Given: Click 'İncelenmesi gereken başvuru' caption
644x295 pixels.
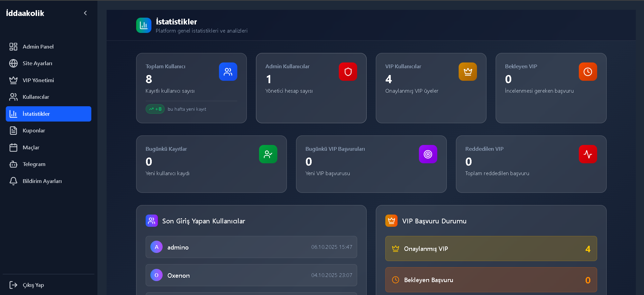Looking at the screenshot, I should pyautogui.click(x=539, y=91).
